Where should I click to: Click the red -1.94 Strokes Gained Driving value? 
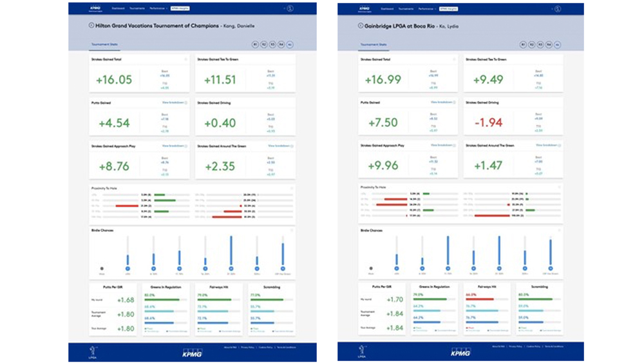488,122
